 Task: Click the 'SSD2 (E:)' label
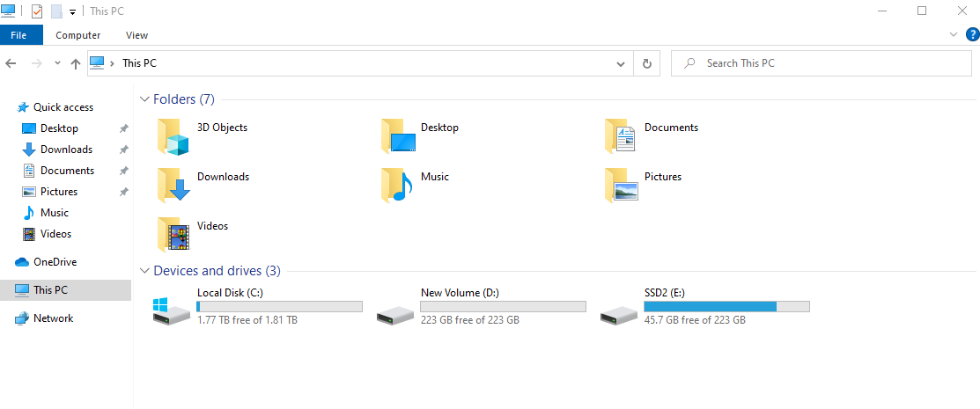tap(666, 293)
